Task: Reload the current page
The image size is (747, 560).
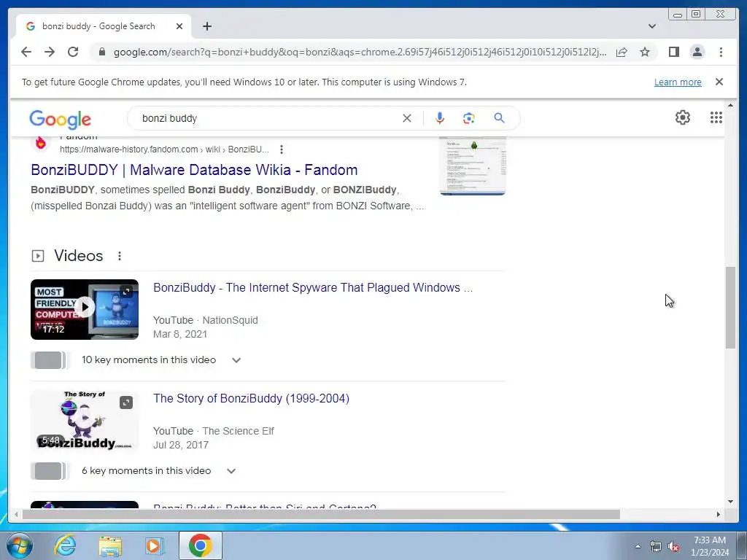Action: tap(73, 52)
